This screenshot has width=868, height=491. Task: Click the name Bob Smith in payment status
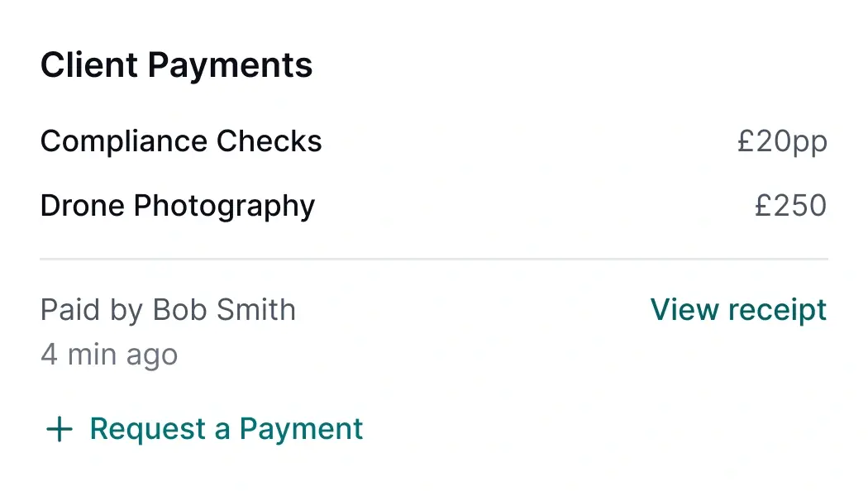pyautogui.click(x=225, y=310)
